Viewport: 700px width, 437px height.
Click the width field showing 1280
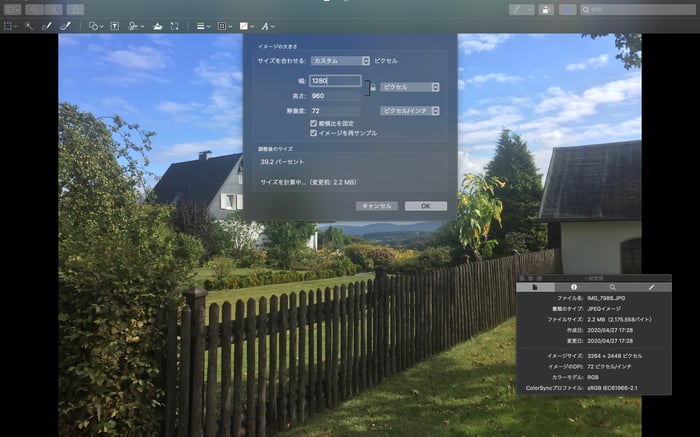[335, 81]
